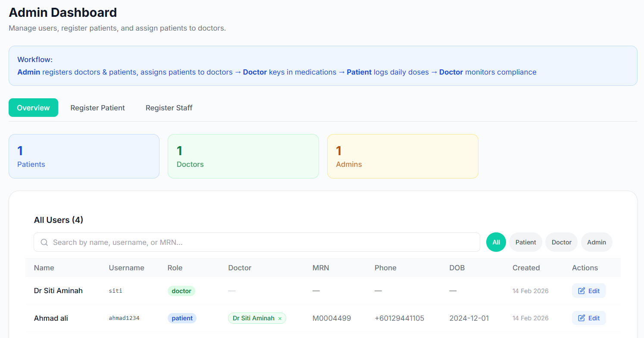Show All users filter
The width and height of the screenshot is (644, 338).
coord(496,242)
